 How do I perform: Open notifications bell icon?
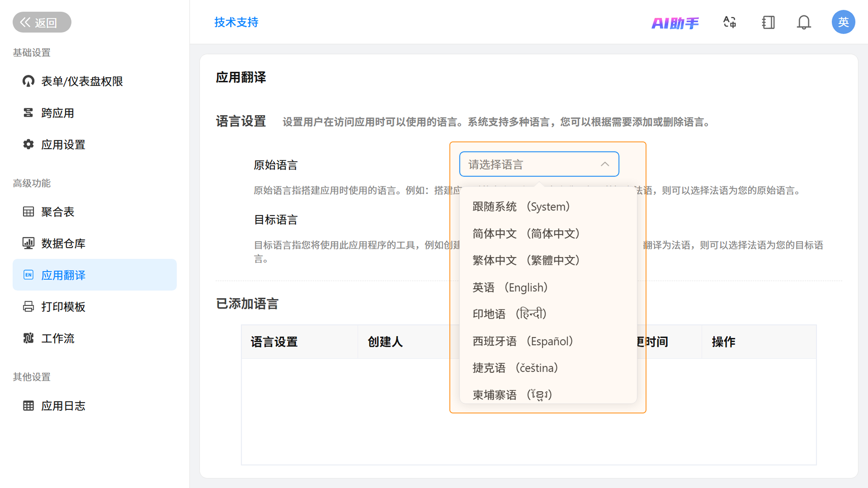coord(804,22)
